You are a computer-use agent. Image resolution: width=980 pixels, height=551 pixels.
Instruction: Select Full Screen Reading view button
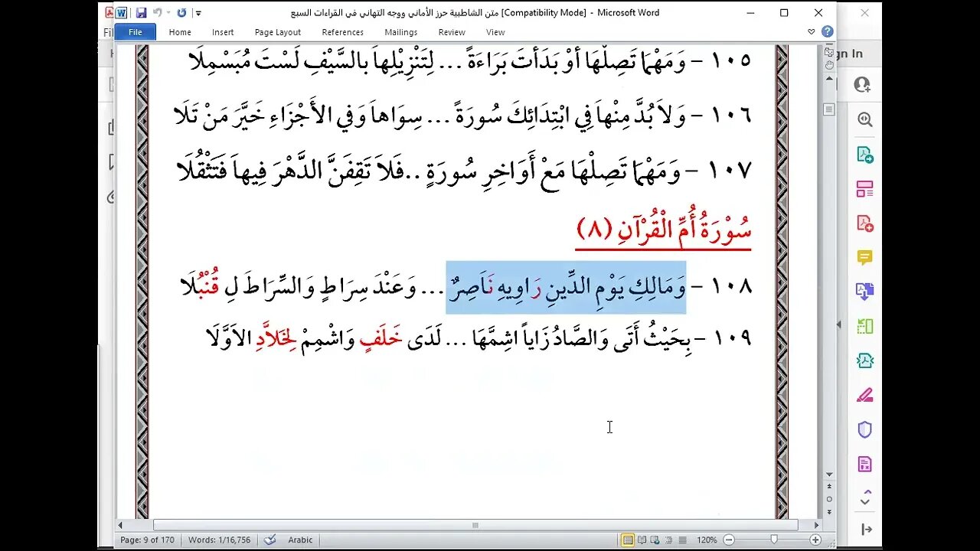click(642, 540)
